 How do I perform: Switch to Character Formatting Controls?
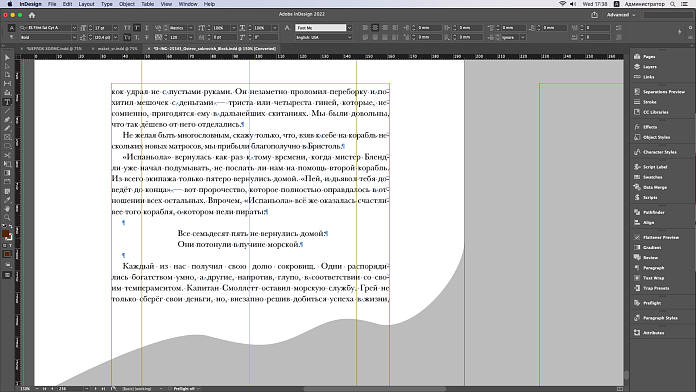point(12,28)
